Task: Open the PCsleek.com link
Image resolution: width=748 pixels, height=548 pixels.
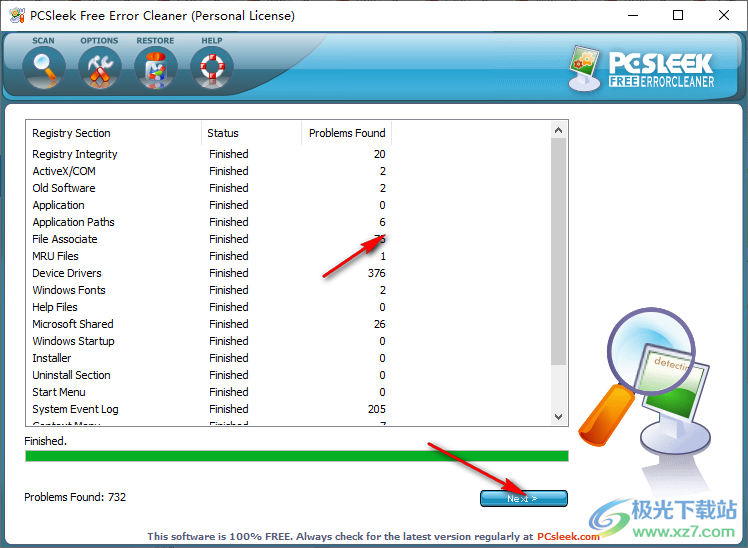Action: 568,537
